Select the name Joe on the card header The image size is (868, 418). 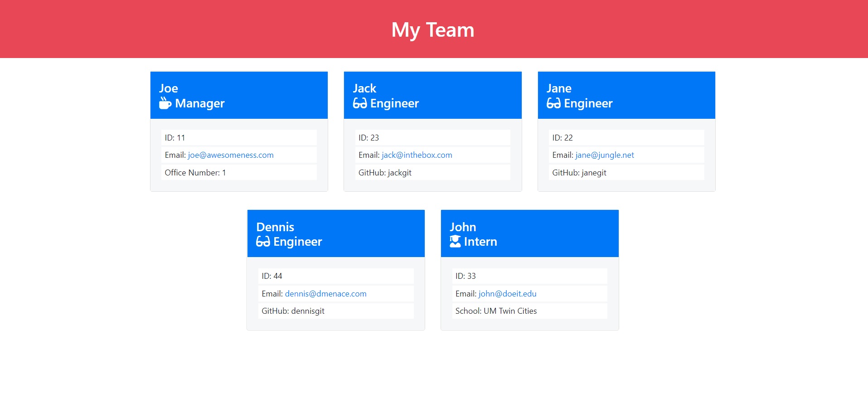[x=169, y=88]
